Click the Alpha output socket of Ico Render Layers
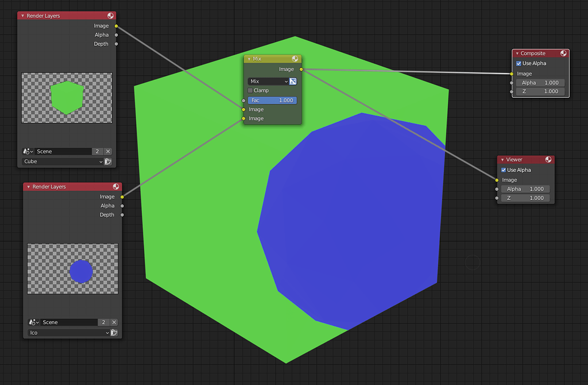The width and height of the screenshot is (588, 385). 122,206
